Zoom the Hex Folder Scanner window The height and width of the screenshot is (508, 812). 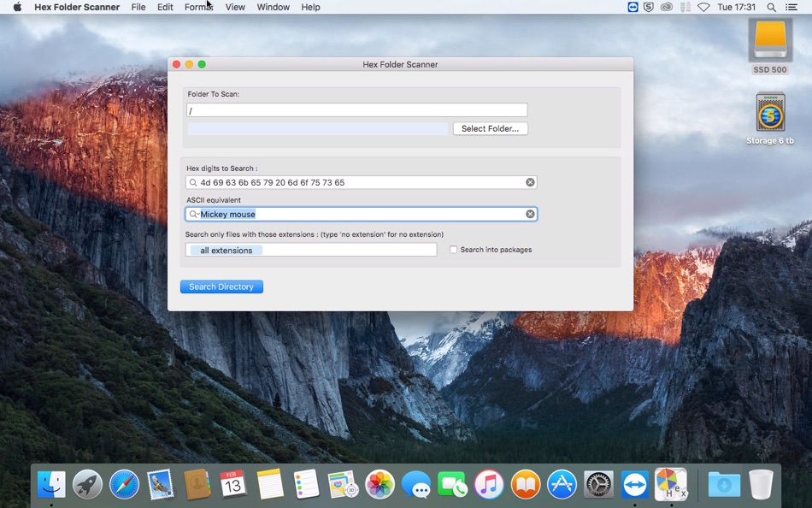tap(202, 64)
